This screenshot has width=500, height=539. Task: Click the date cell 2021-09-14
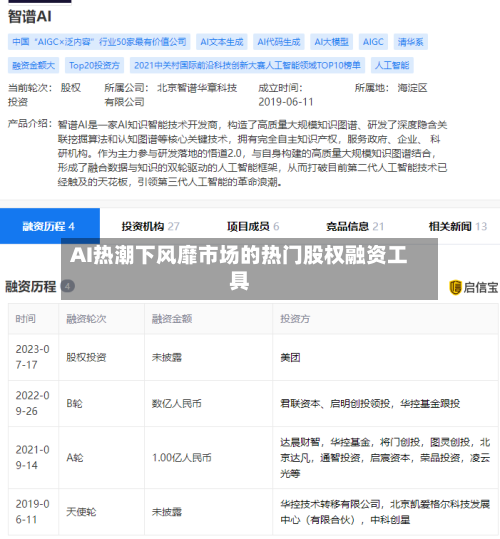coord(33,458)
